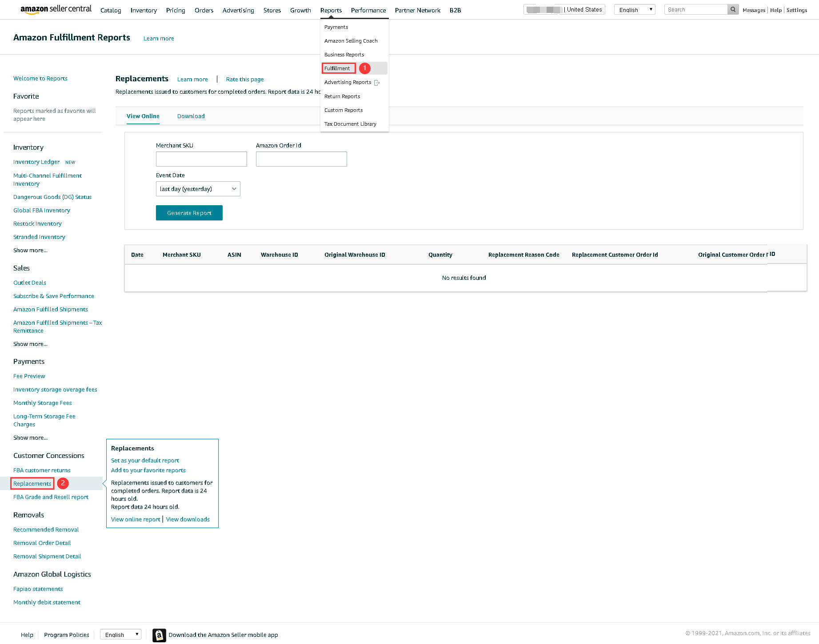Expand Show more under Sales

coord(30,344)
